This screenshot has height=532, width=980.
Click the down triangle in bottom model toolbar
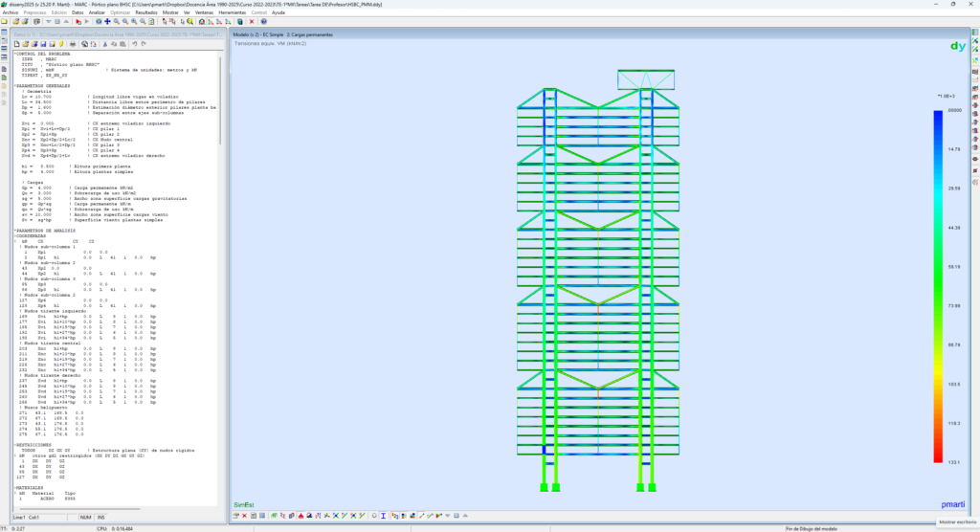[448, 516]
